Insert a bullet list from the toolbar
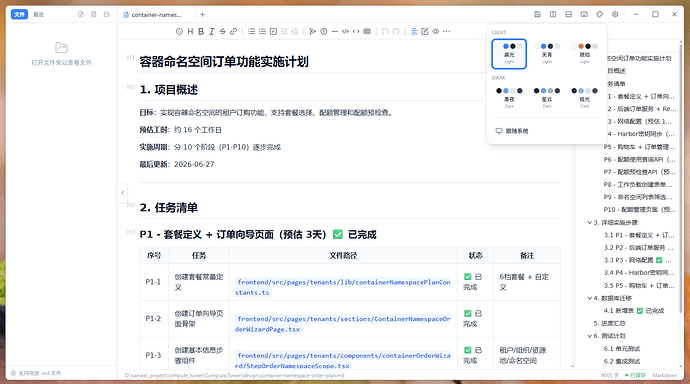690x384 pixels. point(251,31)
